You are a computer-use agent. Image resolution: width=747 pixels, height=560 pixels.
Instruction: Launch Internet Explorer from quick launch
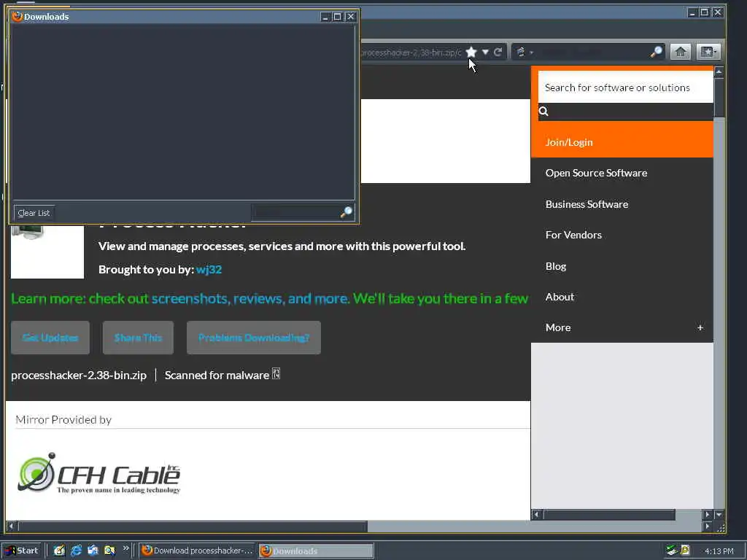click(76, 551)
